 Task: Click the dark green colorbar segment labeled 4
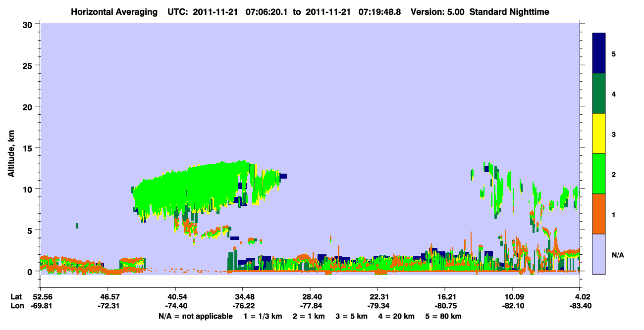click(x=599, y=94)
